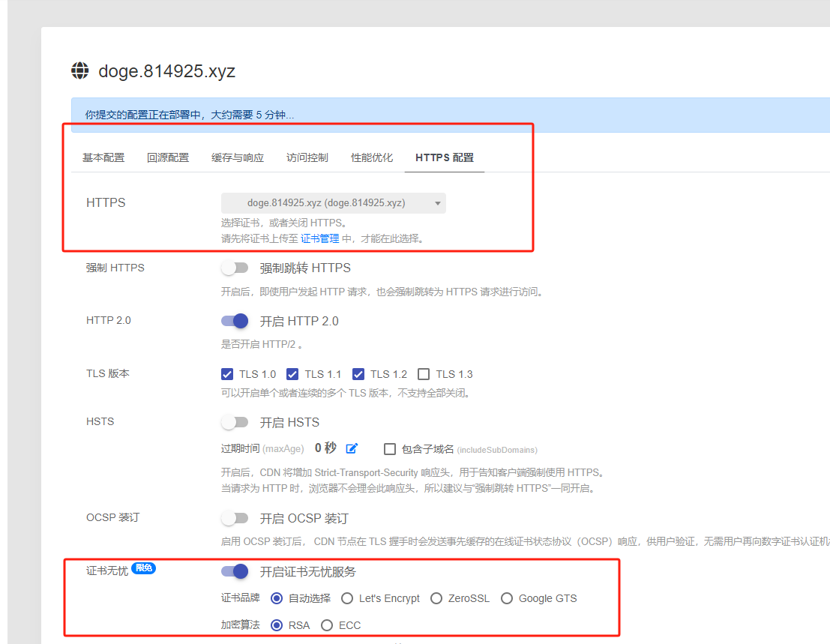Open the HTTPS certificate dropdown
Viewport: 830px width, 644px height.
pos(333,203)
